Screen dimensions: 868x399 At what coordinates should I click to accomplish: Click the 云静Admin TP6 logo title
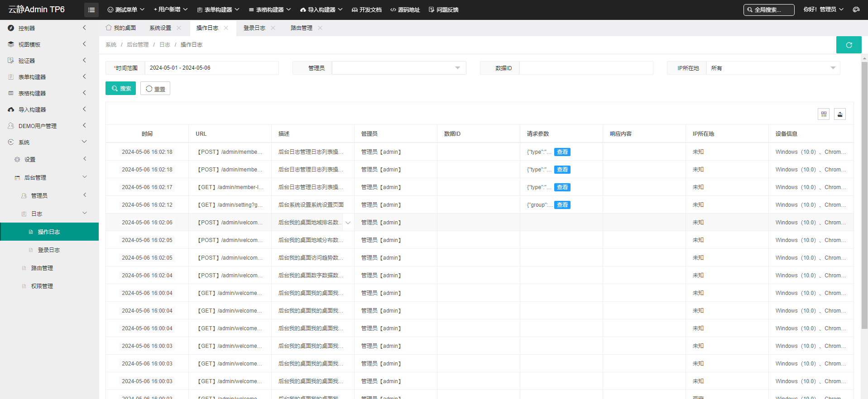[37, 9]
